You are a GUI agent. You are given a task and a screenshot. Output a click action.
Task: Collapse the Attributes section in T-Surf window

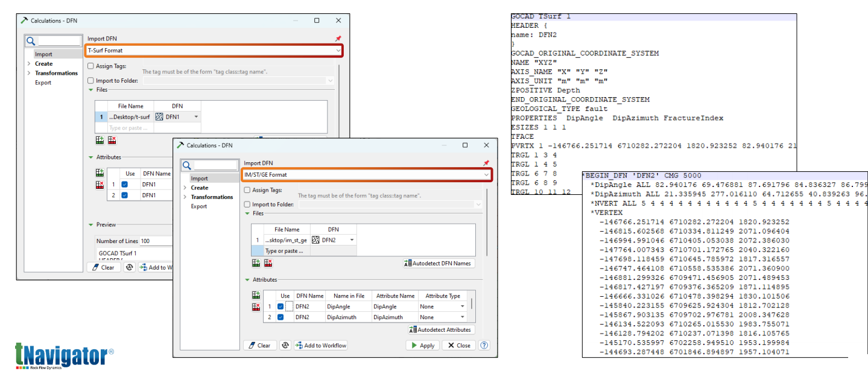pos(90,157)
